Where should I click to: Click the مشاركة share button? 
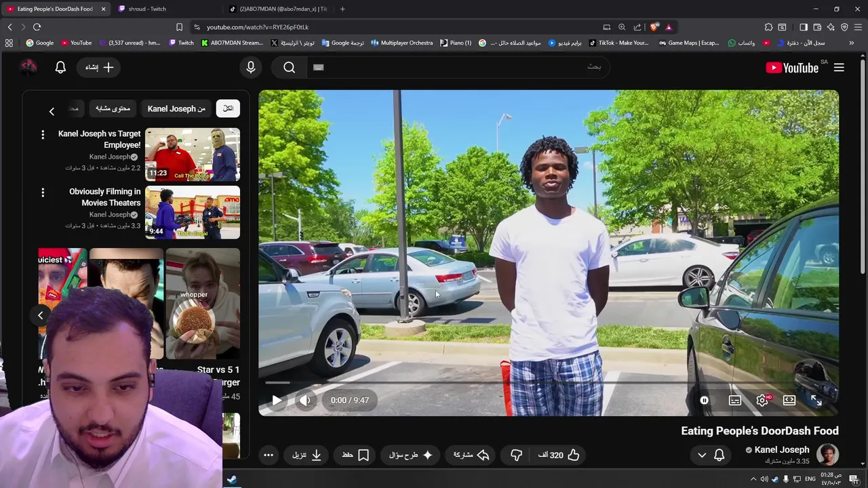[x=471, y=455]
